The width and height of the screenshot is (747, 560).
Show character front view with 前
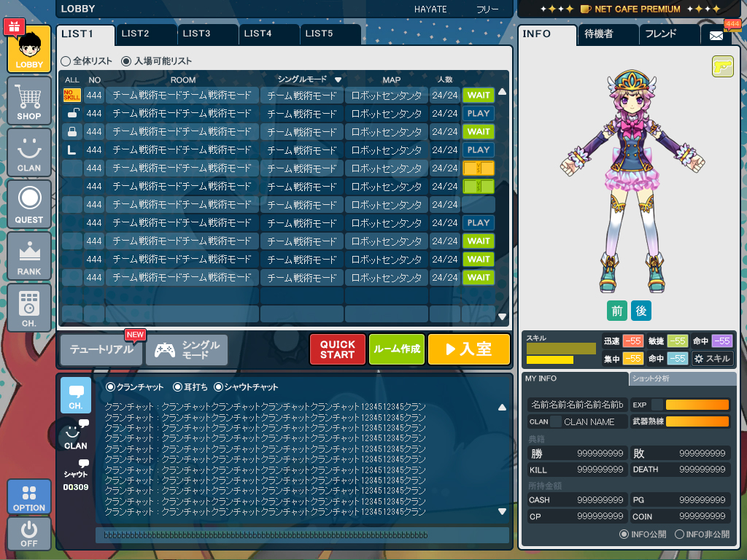pos(617,311)
